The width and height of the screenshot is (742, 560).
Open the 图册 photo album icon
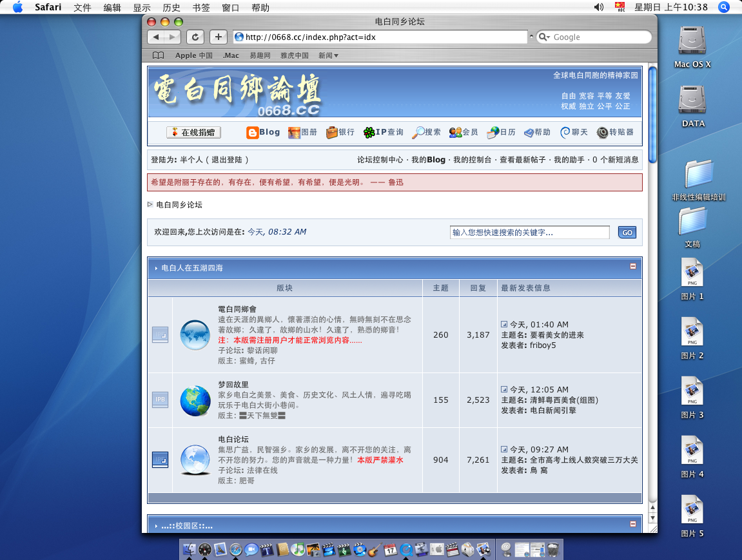click(x=294, y=133)
